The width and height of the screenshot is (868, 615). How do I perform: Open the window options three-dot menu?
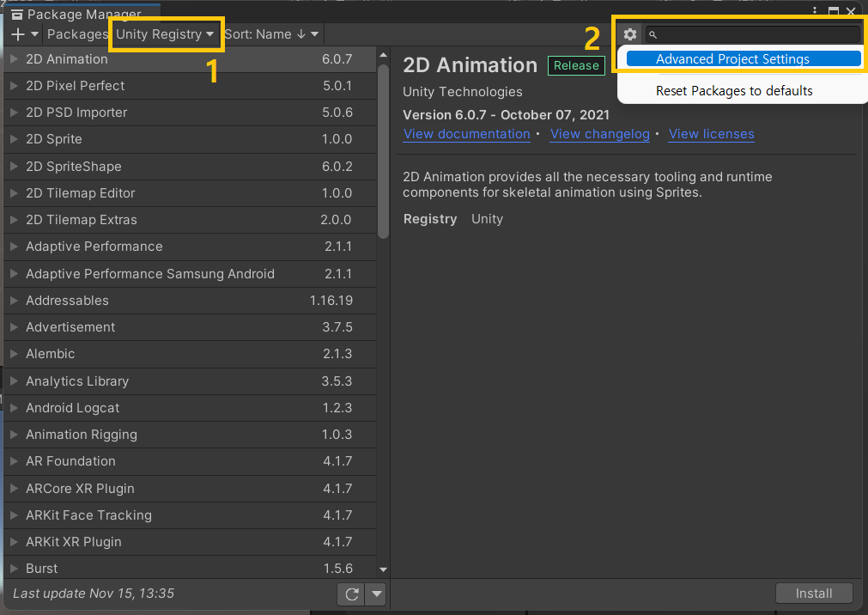pyautogui.click(x=814, y=10)
